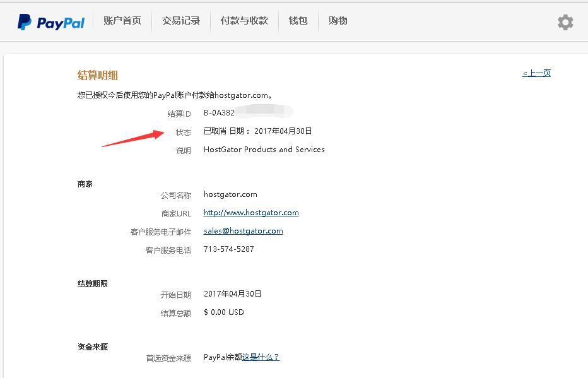588x378 pixels.
Task: Click sales@hostgator.com email link
Action: tap(244, 231)
